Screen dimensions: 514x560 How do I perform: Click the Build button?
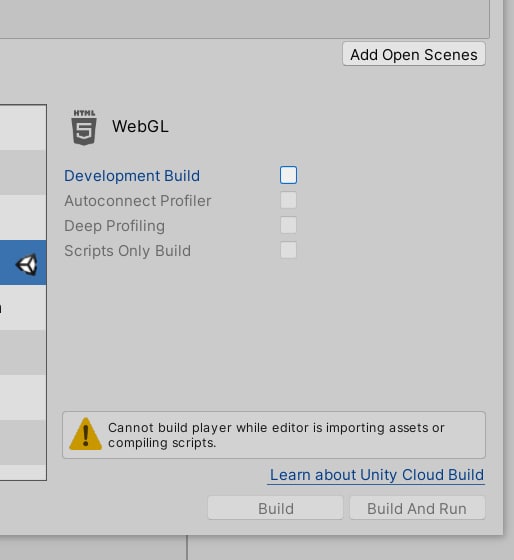tap(275, 508)
